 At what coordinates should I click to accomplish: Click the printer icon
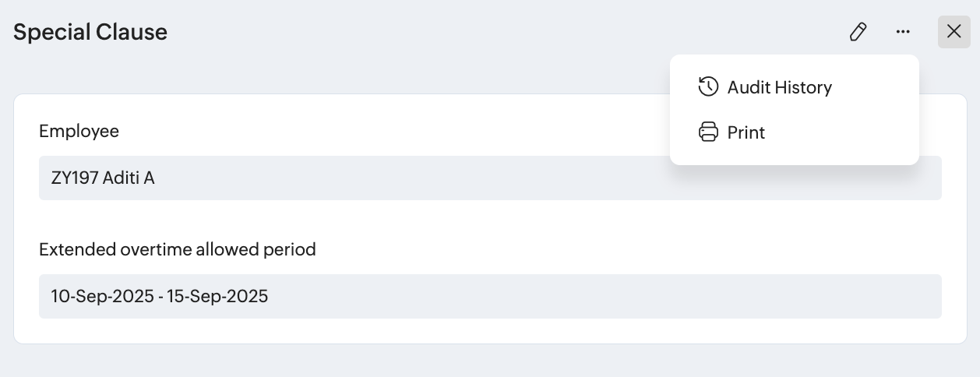[x=707, y=132]
